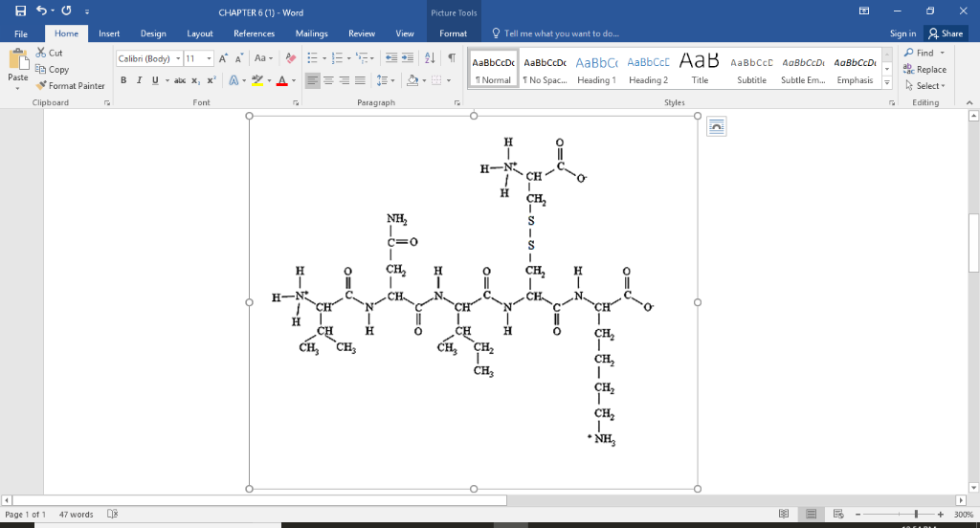Increase font size with grow icon
The image size is (980, 528).
tap(223, 58)
